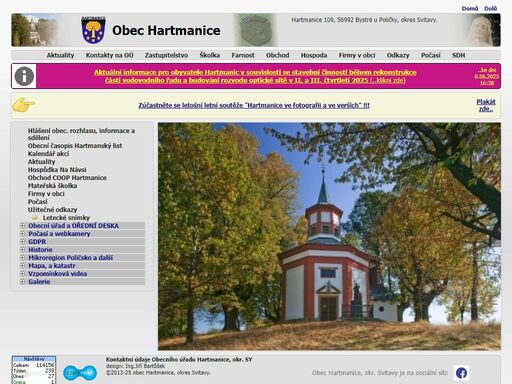Open the Kalendář akcí sidebar link
Image resolution: width=512 pixels, height=384 pixels.
(x=48, y=154)
